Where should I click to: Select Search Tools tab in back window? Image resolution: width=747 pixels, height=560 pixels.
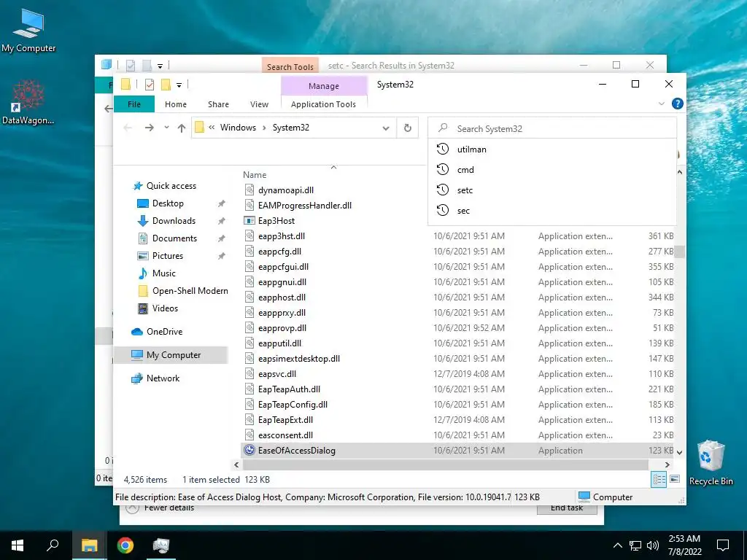tap(290, 66)
